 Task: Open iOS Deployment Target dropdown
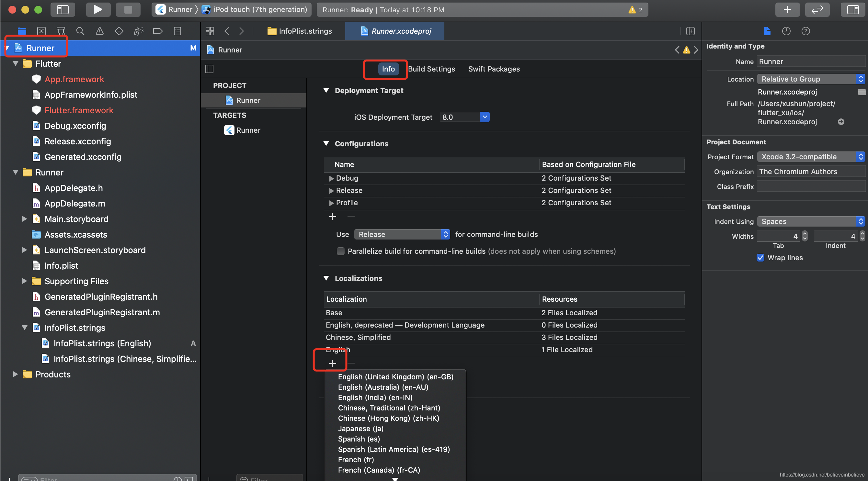(x=485, y=117)
